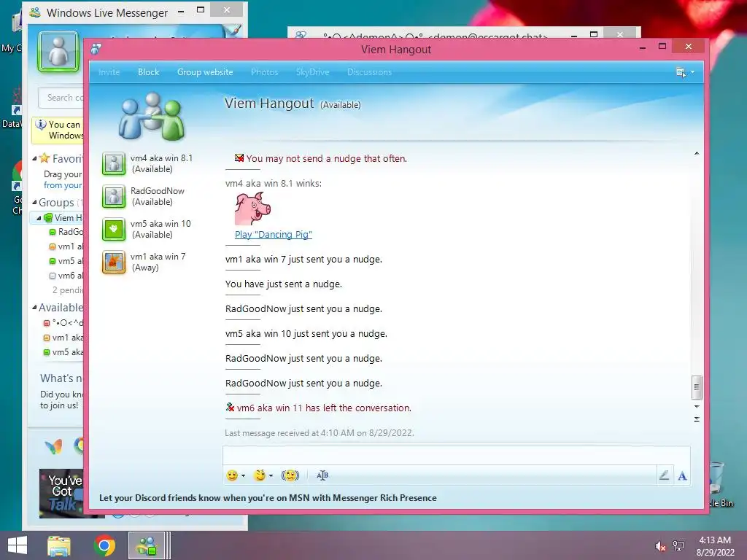Expand the winks dropdown arrow
Image resolution: width=747 pixels, height=560 pixels.
(x=271, y=475)
